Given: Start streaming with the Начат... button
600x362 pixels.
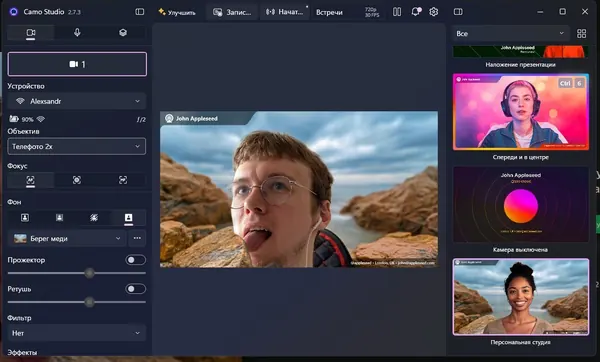Looking at the screenshot, I should coord(284,12).
